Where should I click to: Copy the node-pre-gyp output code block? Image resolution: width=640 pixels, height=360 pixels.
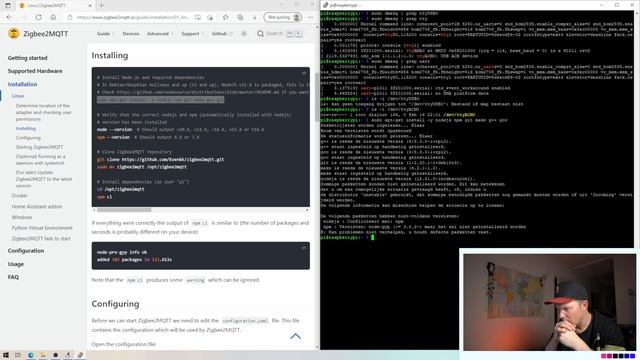(x=304, y=248)
